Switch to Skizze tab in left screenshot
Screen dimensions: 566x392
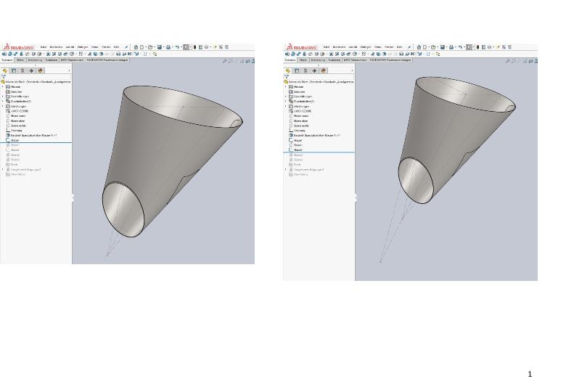20,60
